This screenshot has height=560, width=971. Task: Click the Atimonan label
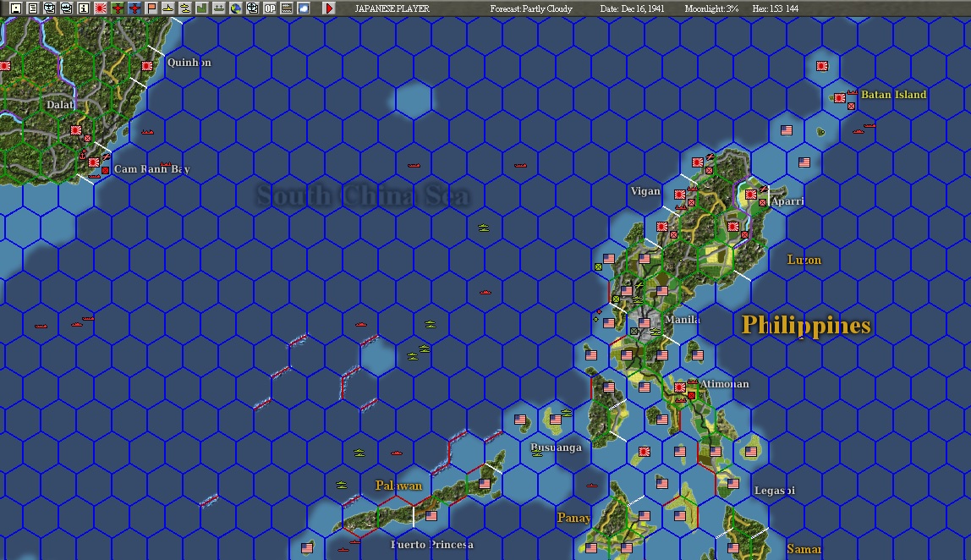click(725, 383)
